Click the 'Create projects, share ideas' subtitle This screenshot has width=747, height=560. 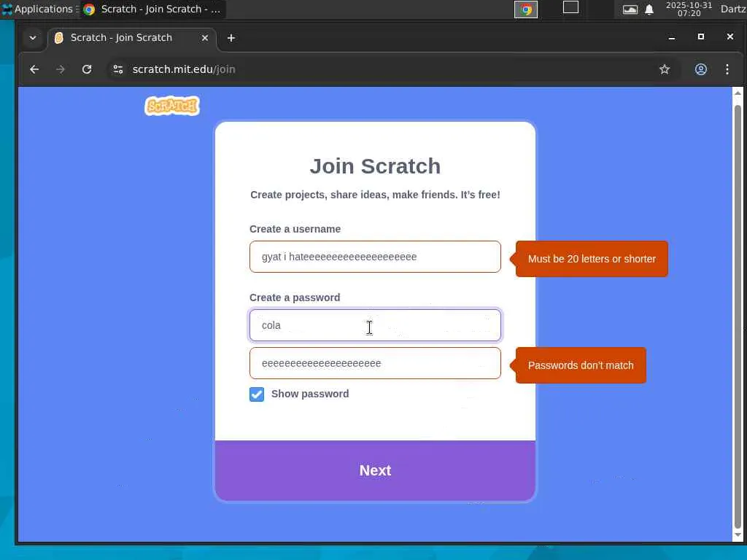point(375,195)
